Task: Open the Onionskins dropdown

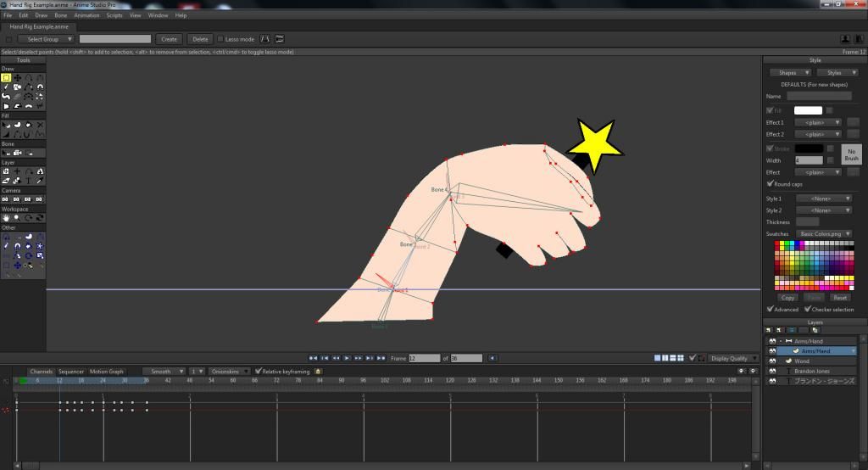Action: [229, 372]
